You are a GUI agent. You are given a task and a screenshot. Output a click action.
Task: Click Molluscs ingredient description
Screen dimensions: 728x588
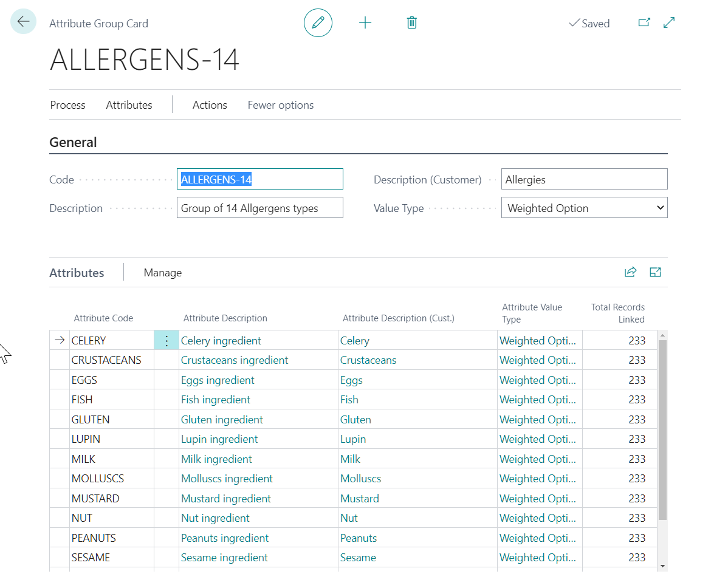pos(227,479)
